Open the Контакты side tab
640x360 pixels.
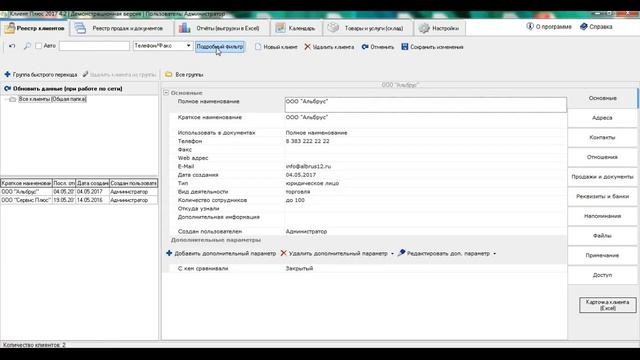602,137
